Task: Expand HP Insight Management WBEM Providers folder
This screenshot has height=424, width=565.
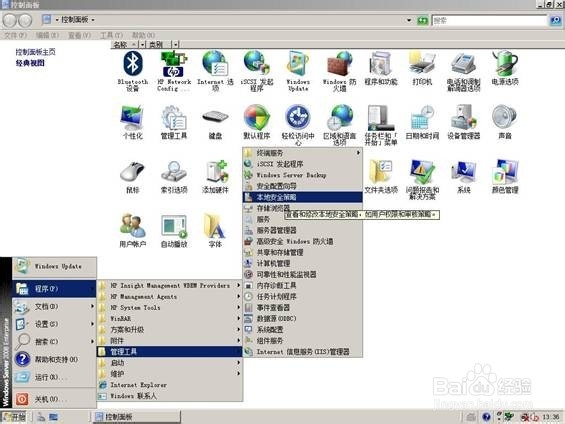Action: (169, 285)
